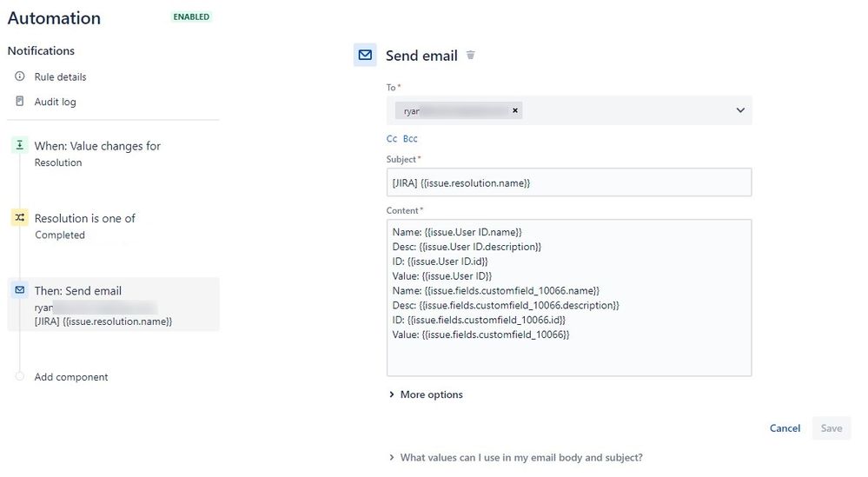The height and width of the screenshot is (477, 868).
Task: Click the Send email action envelope icon
Action: [x=20, y=290]
